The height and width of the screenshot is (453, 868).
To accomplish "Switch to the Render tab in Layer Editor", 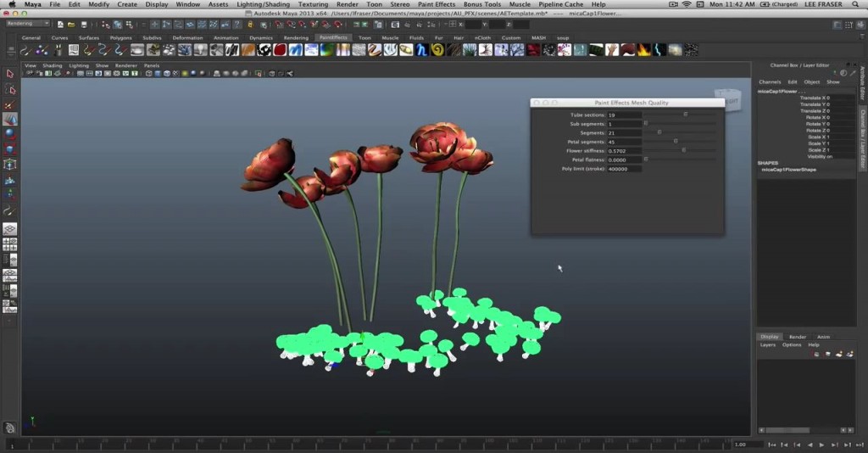I will [x=798, y=337].
